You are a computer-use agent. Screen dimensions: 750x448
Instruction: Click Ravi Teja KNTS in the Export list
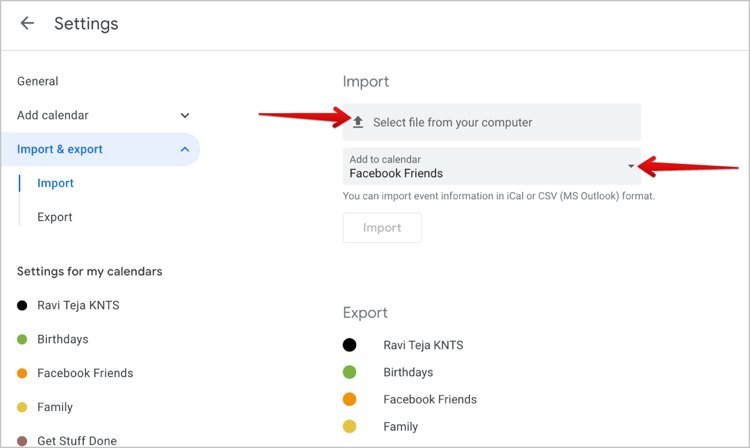(423, 345)
